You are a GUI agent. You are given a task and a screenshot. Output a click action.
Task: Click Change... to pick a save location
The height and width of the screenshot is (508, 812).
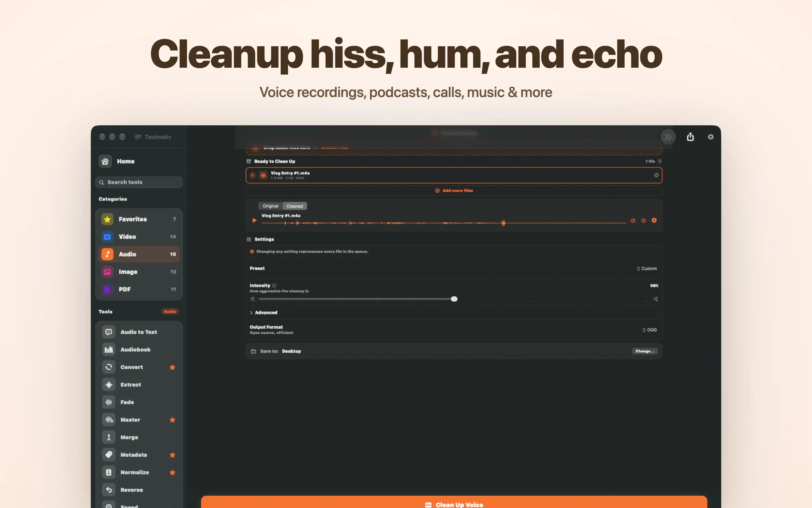tap(645, 351)
